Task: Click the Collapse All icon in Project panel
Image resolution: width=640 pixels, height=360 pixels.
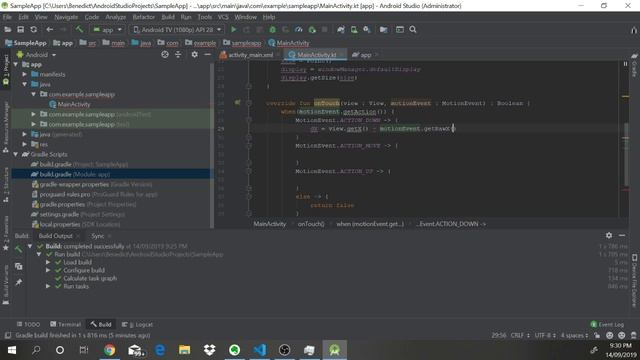Action: point(178,54)
